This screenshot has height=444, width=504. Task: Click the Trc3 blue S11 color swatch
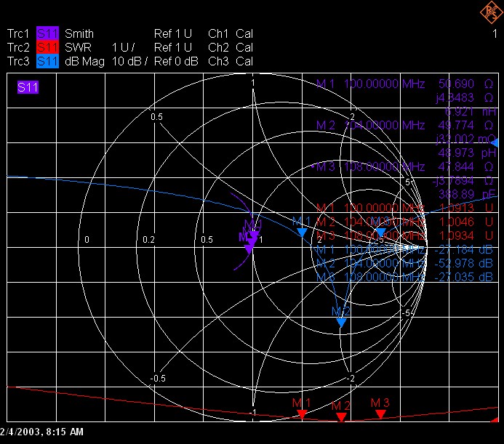[x=47, y=61]
